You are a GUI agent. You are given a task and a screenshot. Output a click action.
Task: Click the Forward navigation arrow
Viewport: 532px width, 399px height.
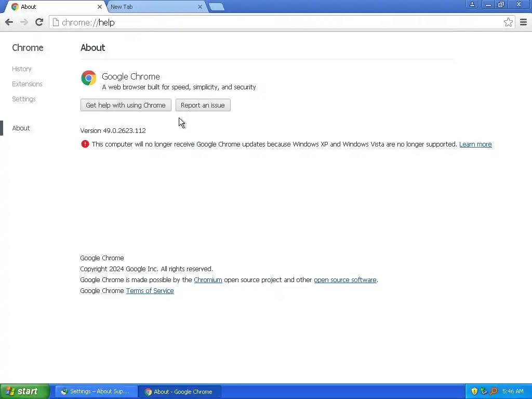(24, 22)
